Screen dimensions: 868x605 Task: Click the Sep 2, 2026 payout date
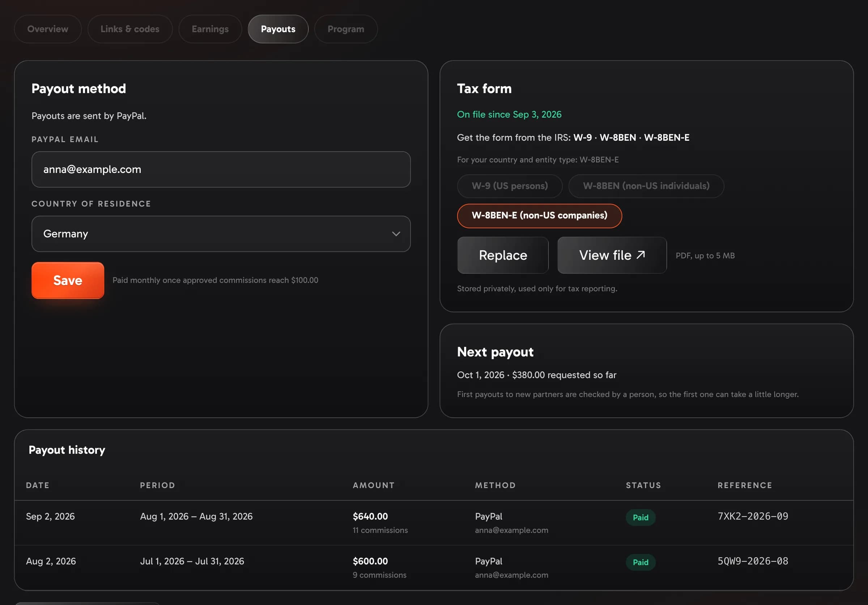pyautogui.click(x=50, y=516)
